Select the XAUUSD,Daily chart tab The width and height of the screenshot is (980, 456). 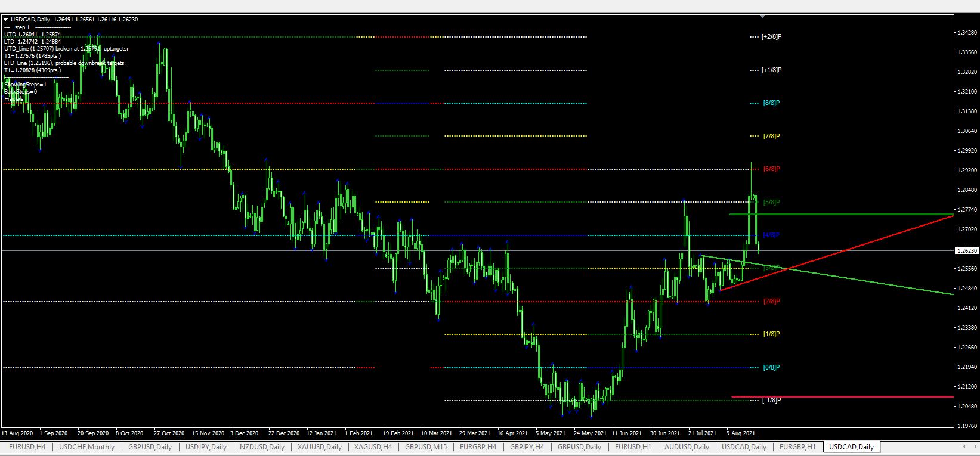(320, 447)
